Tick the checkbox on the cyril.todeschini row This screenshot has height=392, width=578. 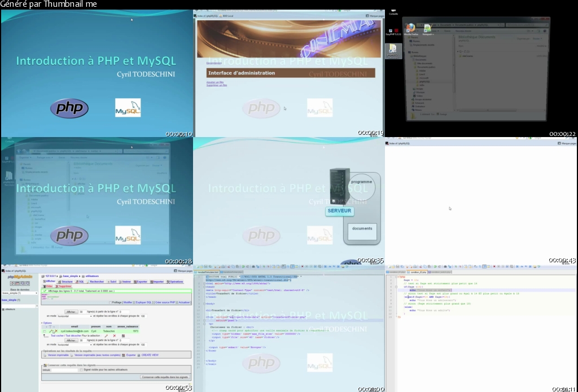(45, 331)
